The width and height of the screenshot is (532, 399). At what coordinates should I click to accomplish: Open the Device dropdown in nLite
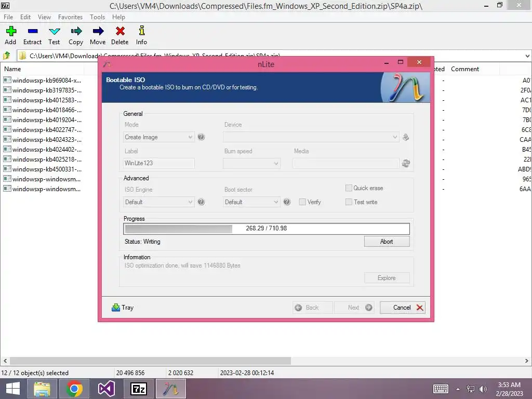tap(311, 137)
